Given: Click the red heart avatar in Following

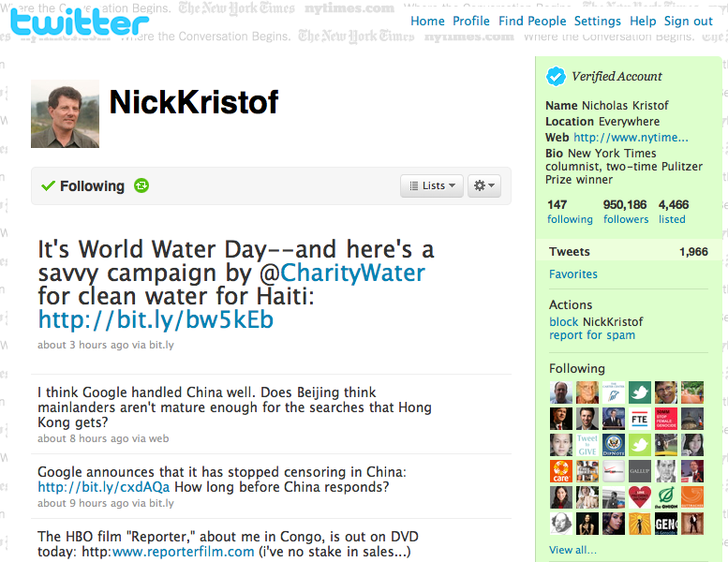Looking at the screenshot, I should point(639,497).
